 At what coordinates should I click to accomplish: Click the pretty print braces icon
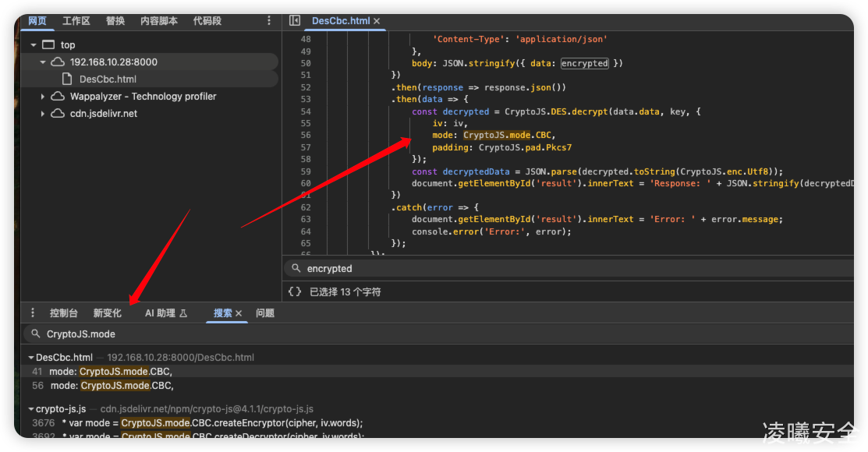[x=294, y=291]
